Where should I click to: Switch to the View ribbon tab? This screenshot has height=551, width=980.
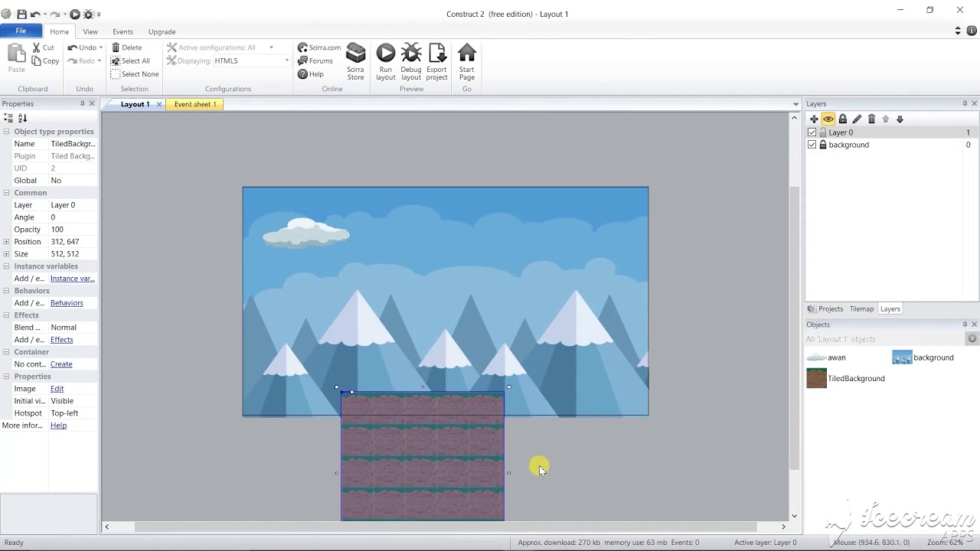click(x=90, y=31)
